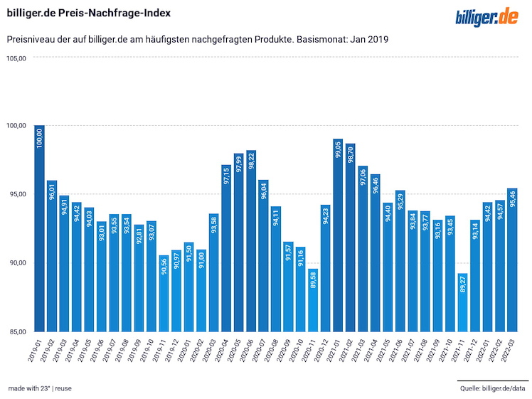The image size is (532, 399).
Task: Select the 2019-07 bar labeled 93,55
Action: [x=115, y=273]
